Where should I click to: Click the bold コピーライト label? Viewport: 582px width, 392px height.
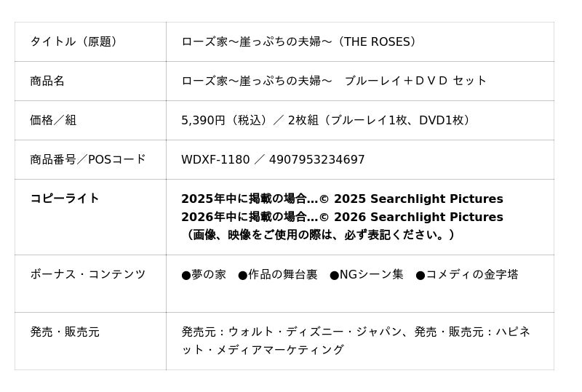pos(65,199)
